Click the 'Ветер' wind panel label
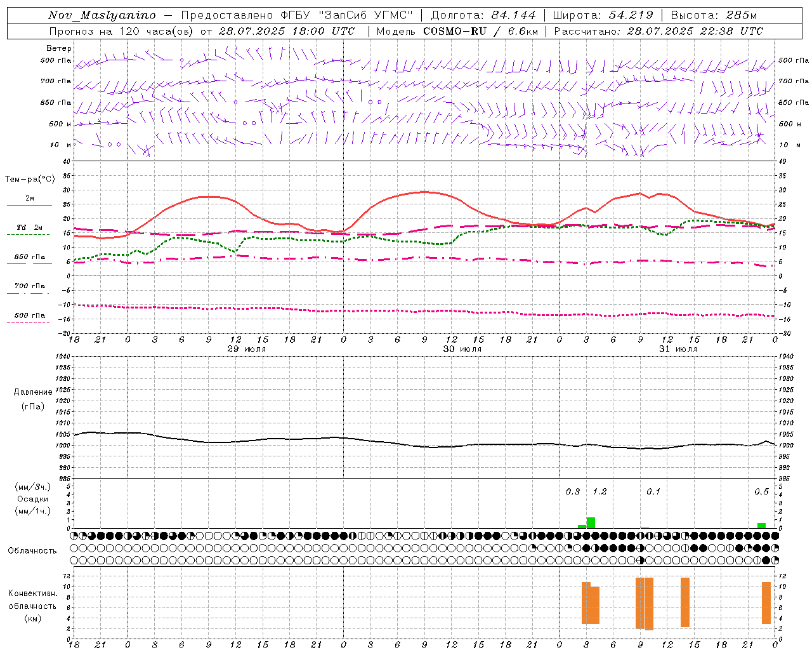812x650 pixels. coord(59,48)
